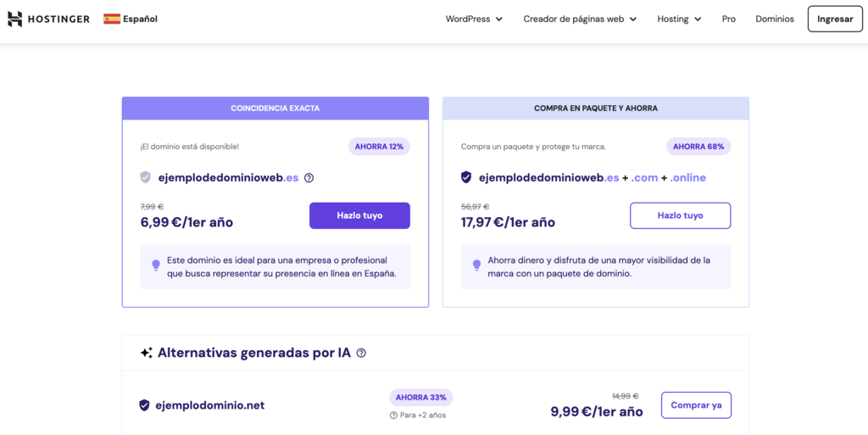This screenshot has height=435, width=868.
Task: Click the Hostinger logo icon
Action: click(x=15, y=19)
